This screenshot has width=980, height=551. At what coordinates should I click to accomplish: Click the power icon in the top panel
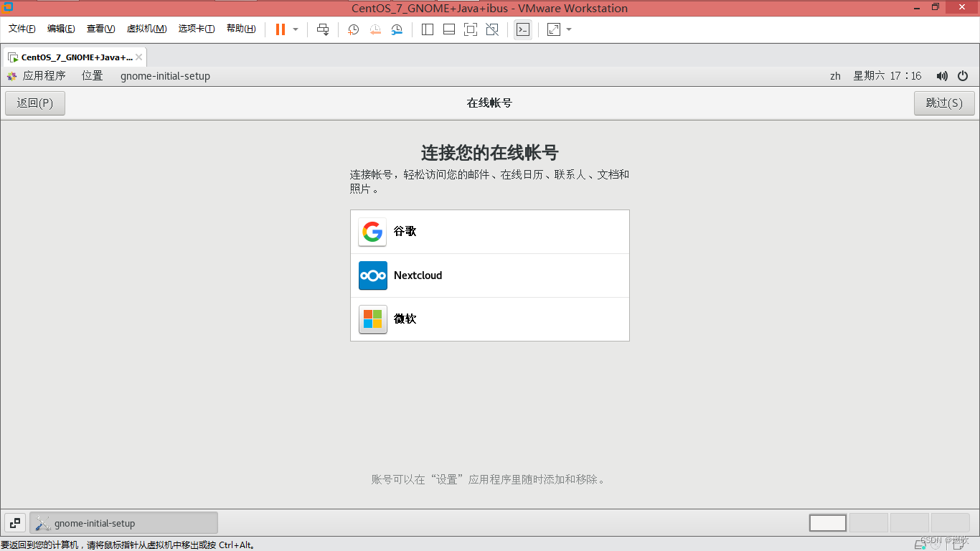click(x=963, y=76)
